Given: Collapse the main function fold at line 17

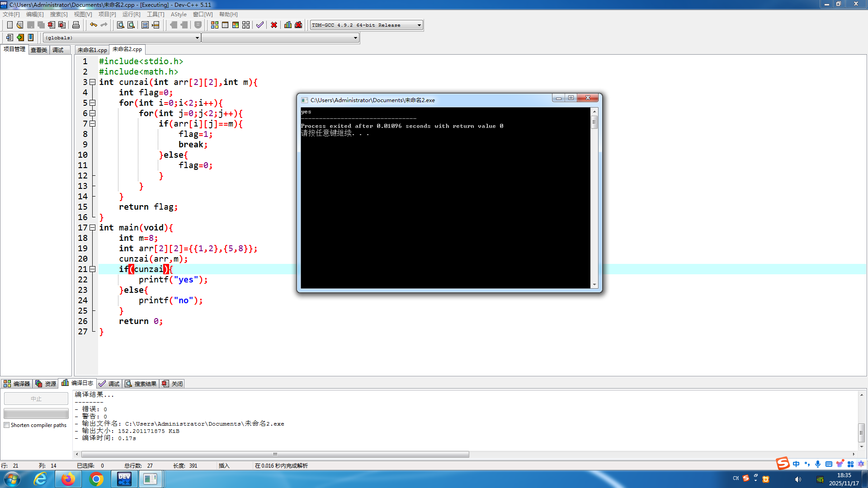Looking at the screenshot, I should 93,228.
